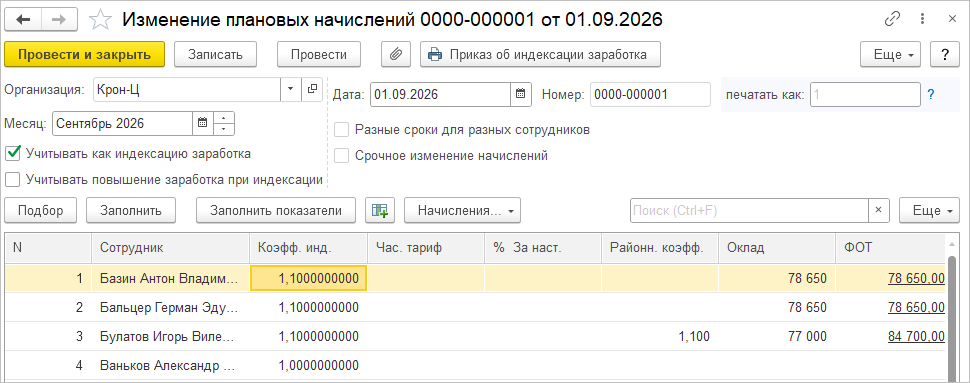Click the N column header

[x=48, y=248]
